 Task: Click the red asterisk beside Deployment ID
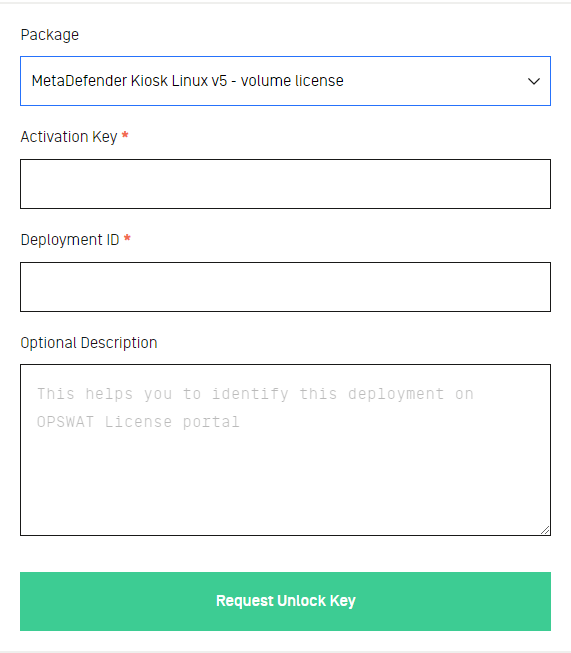point(127,238)
